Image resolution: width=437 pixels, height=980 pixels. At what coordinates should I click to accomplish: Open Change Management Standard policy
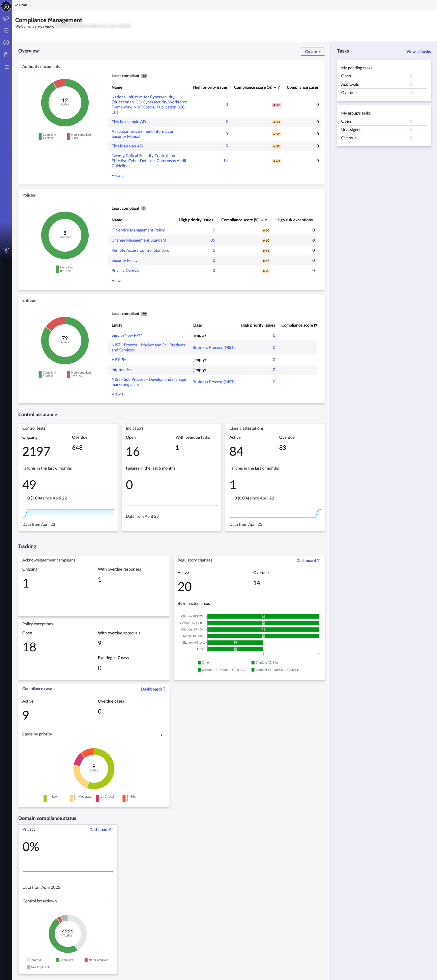pyautogui.click(x=139, y=240)
